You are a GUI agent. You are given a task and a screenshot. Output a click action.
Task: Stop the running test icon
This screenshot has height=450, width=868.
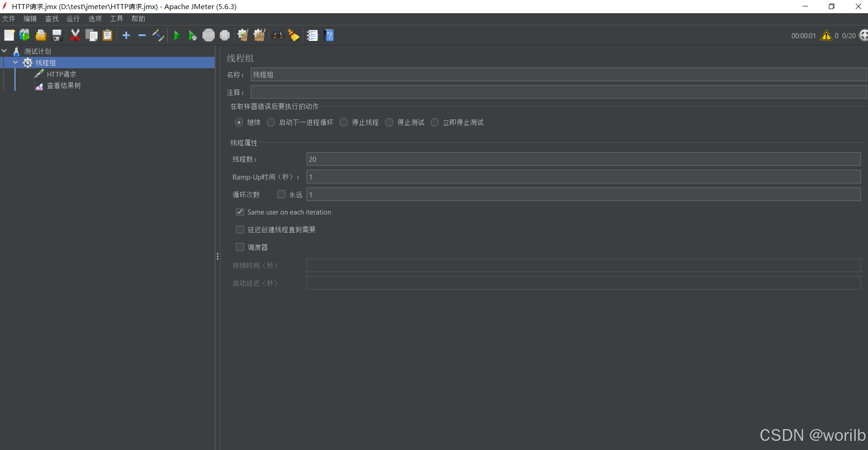click(x=208, y=35)
